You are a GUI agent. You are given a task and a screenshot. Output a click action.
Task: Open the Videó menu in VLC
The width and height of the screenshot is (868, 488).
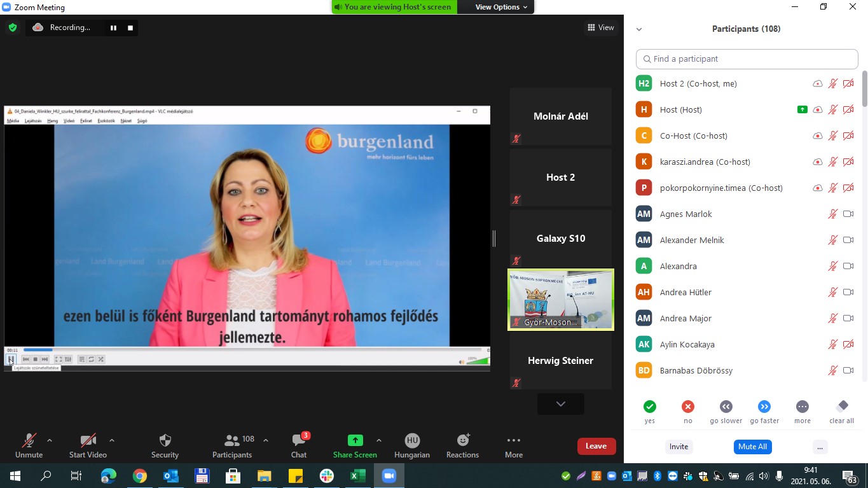(69, 120)
